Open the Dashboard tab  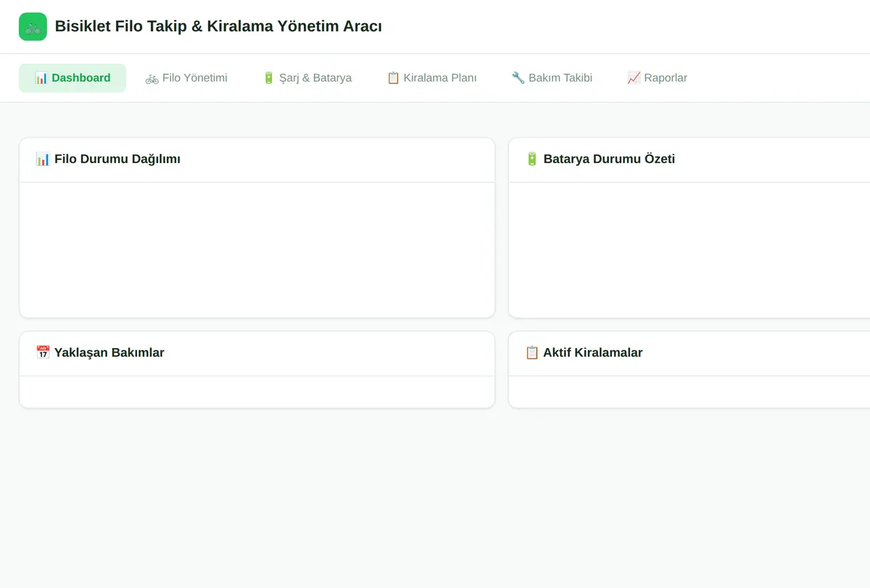pos(72,78)
